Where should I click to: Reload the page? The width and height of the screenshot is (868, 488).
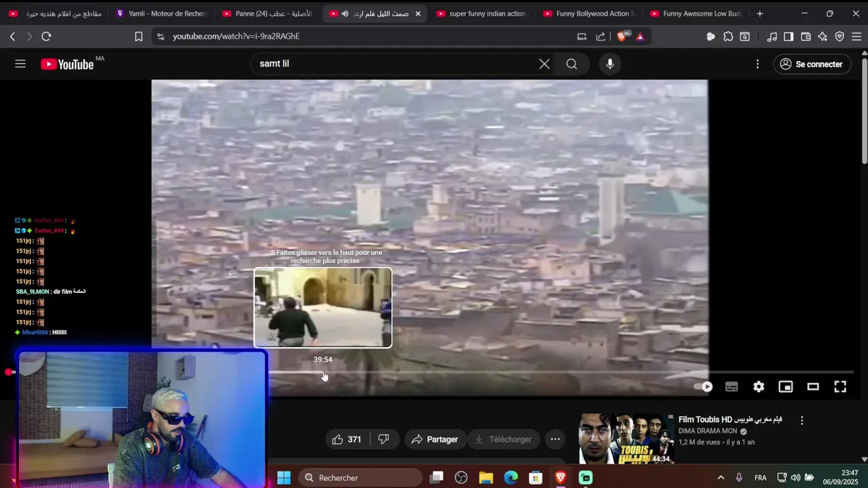[46, 37]
